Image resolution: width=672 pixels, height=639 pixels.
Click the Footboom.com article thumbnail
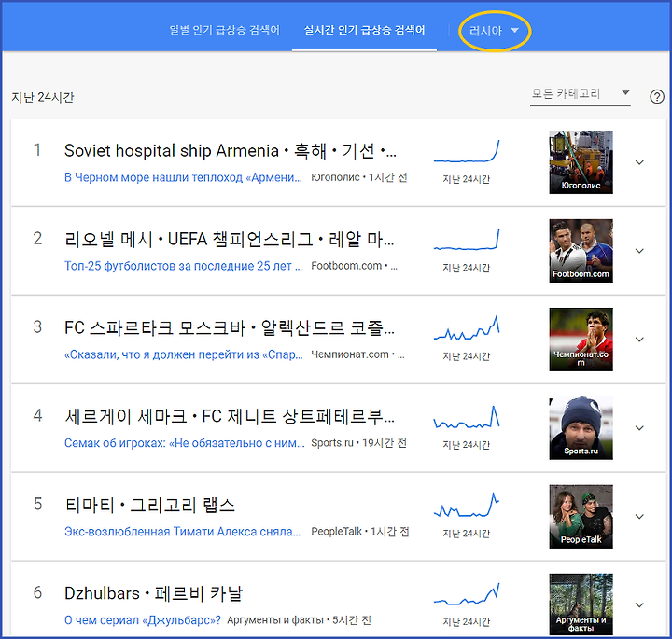coord(581,251)
